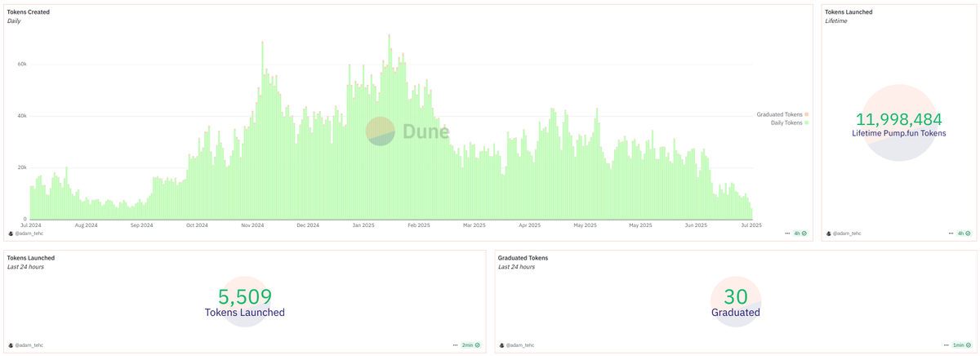Click the 2min refresh status badge
Screen dimensions: 980x356
[471, 345]
